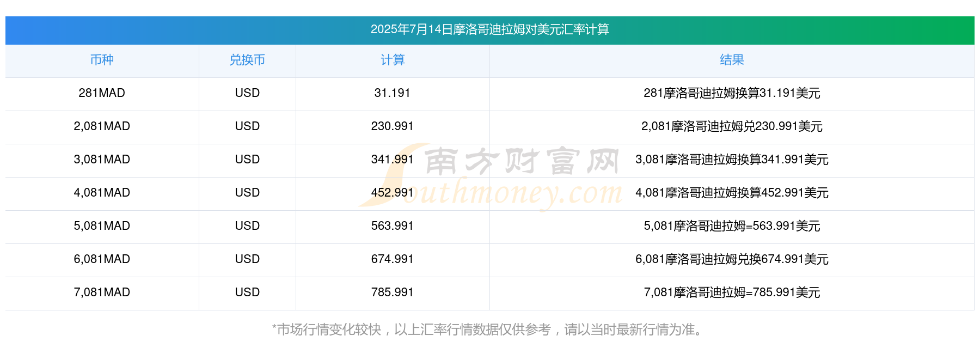The height and width of the screenshot is (354, 980).
Task: Click USD in the 3,081MAD row
Action: coord(247,160)
